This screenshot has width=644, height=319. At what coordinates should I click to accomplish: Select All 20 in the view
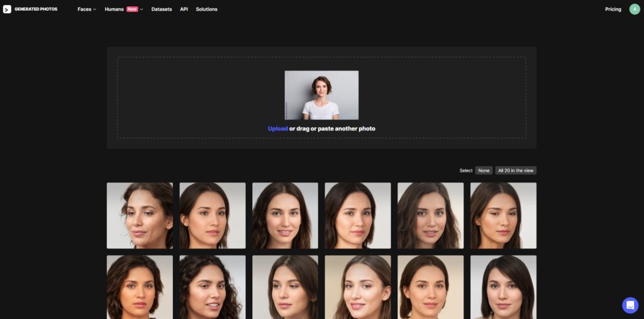[x=516, y=170]
